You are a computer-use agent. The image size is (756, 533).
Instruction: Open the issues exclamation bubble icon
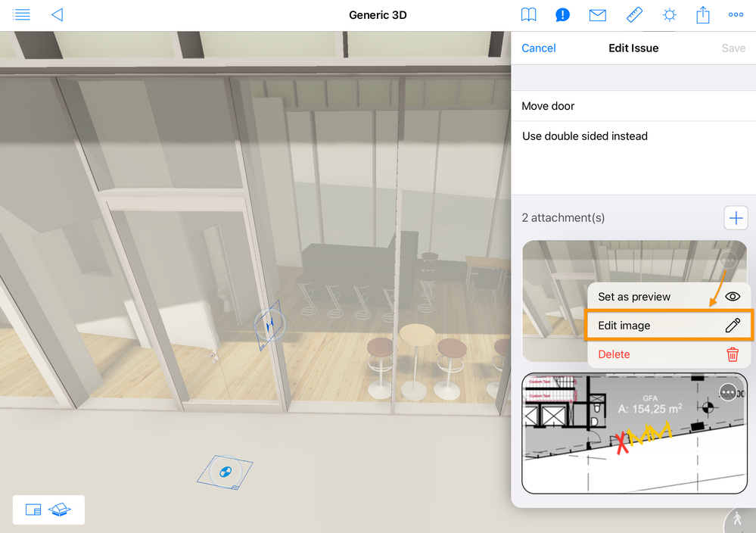pos(562,15)
